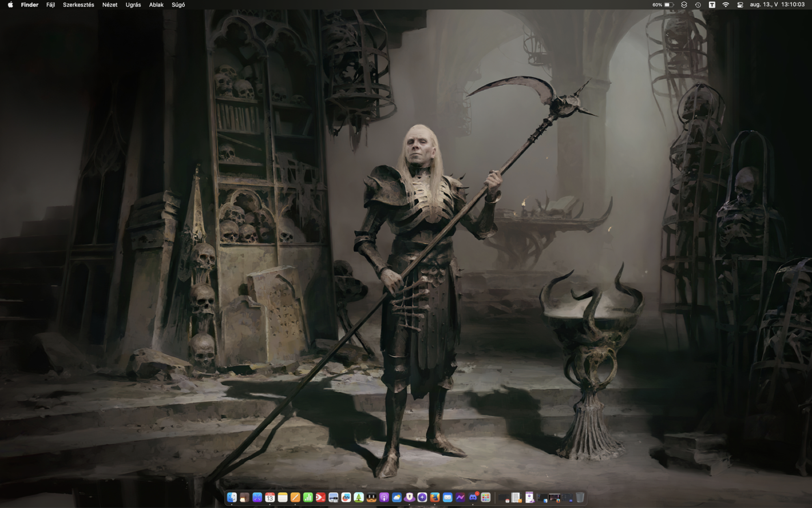
Task: Open Finder from the dock
Action: (x=232, y=497)
